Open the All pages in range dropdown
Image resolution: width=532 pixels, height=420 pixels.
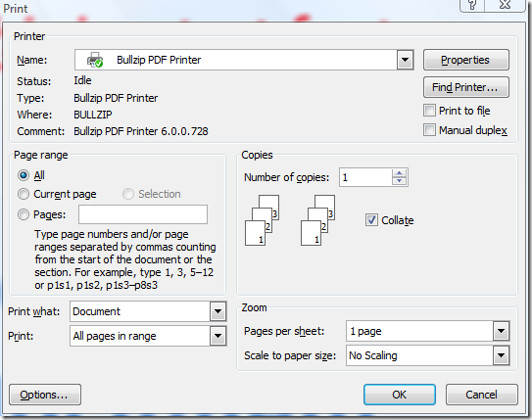[x=218, y=336]
